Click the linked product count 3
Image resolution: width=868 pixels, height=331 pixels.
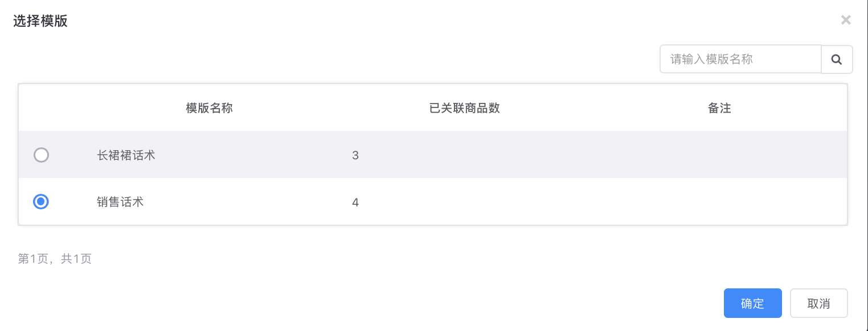pyautogui.click(x=355, y=155)
